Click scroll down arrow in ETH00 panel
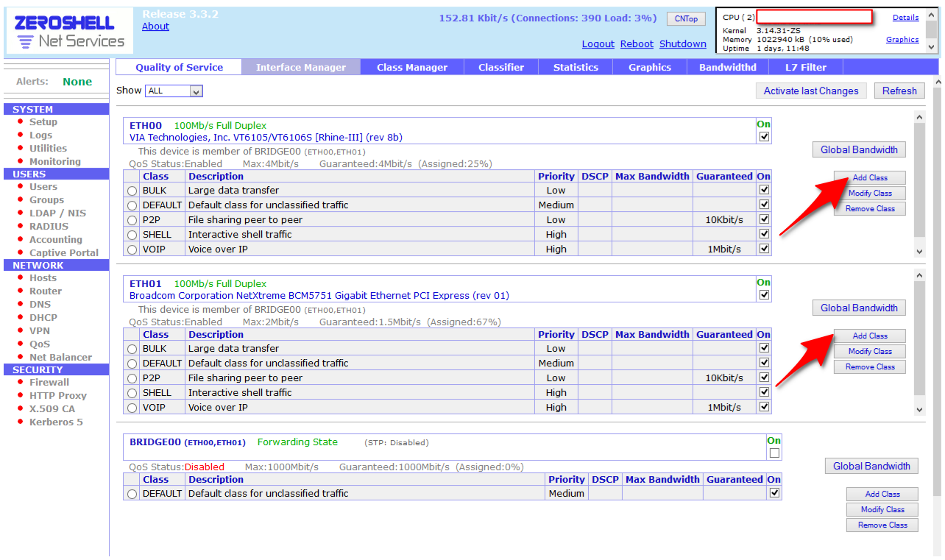Viewport: 945px width, 560px height. click(919, 251)
